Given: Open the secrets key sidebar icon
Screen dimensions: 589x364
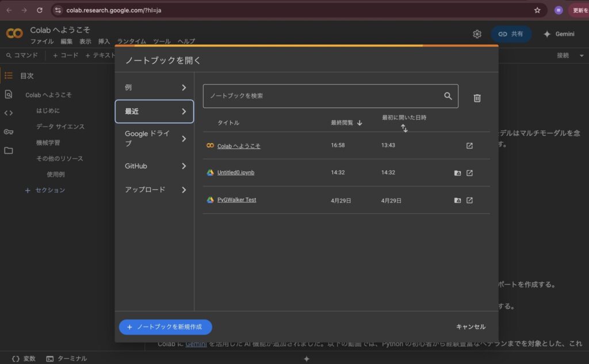Looking at the screenshot, I should click(9, 132).
